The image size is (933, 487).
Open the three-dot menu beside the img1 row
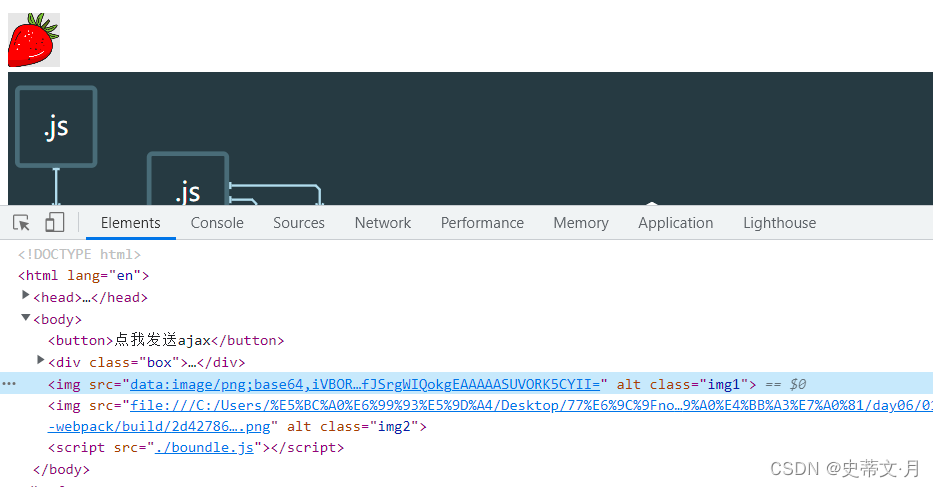[9, 384]
